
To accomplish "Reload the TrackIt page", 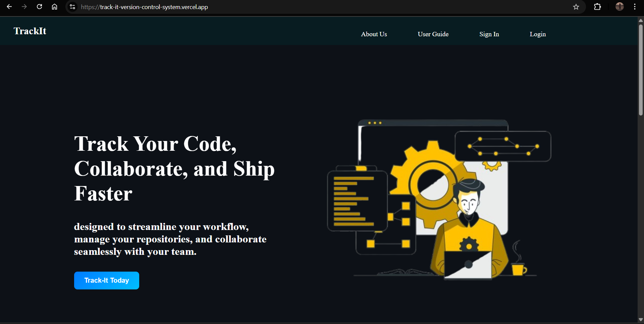I will pyautogui.click(x=39, y=7).
